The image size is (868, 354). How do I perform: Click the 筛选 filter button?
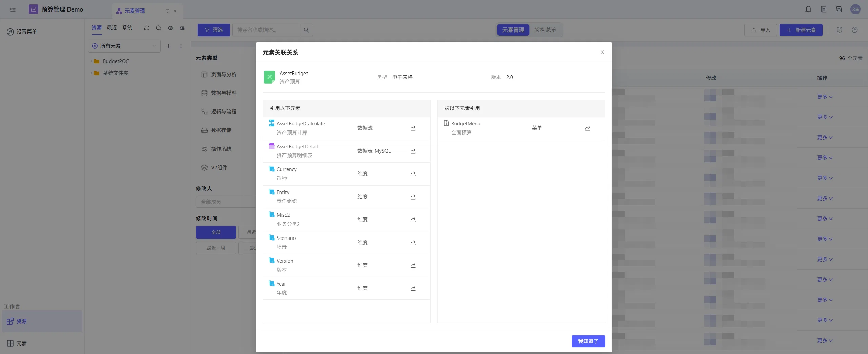[x=214, y=30]
